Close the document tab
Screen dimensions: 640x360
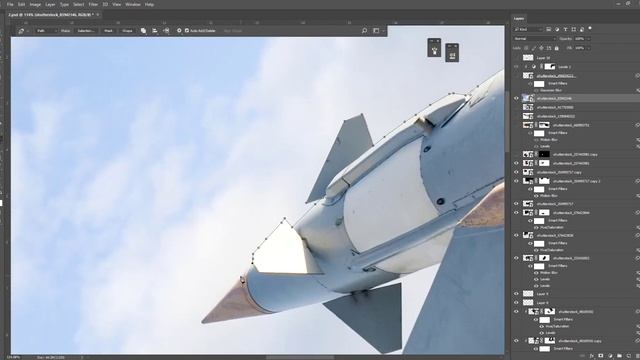click(98, 14)
